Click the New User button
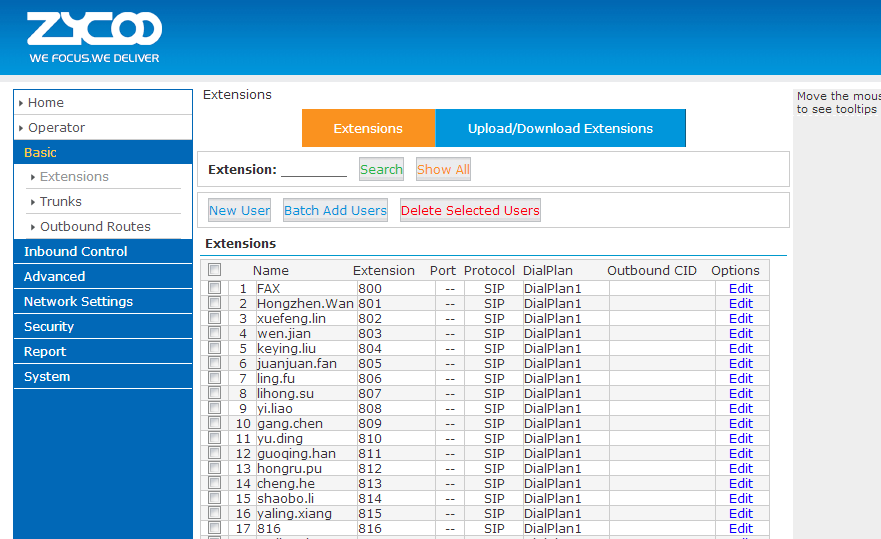The width and height of the screenshot is (881, 539). 239,211
